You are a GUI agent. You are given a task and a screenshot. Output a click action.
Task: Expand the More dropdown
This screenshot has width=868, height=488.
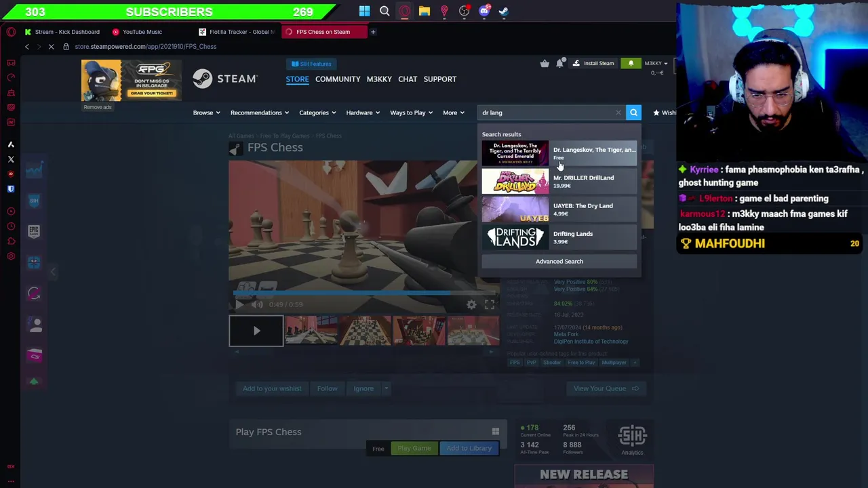coord(454,113)
